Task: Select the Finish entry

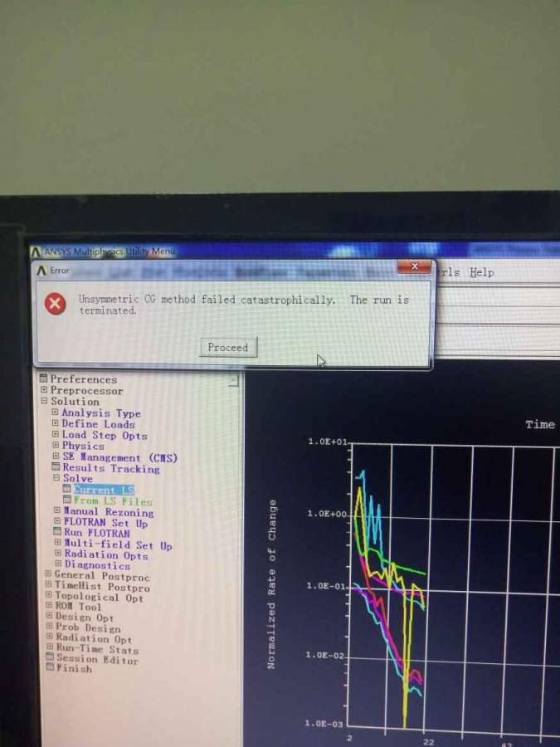Action: (75, 668)
